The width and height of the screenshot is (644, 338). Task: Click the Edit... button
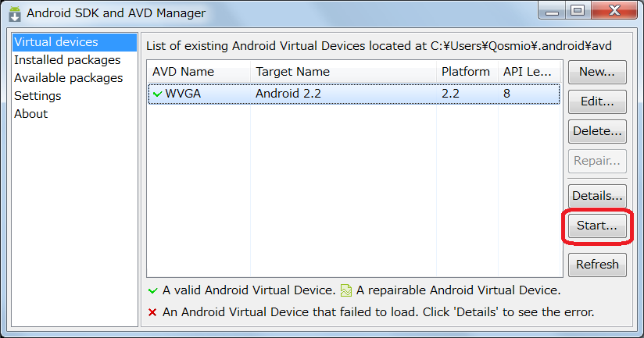(x=597, y=101)
